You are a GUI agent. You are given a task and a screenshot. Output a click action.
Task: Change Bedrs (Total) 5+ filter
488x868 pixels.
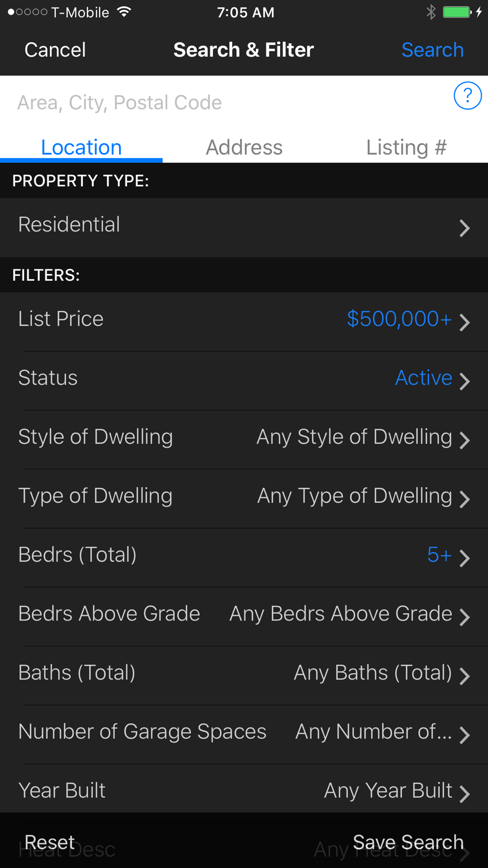[244, 556]
